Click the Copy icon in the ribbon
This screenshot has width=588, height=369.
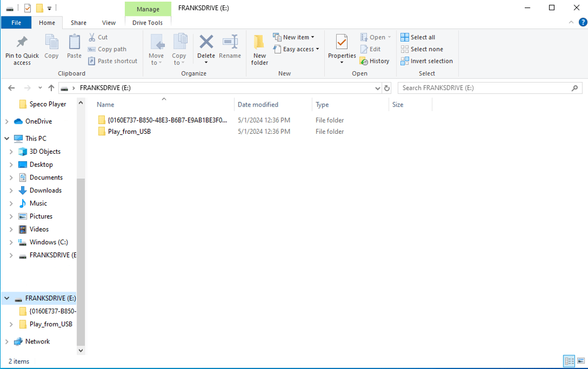coord(52,49)
